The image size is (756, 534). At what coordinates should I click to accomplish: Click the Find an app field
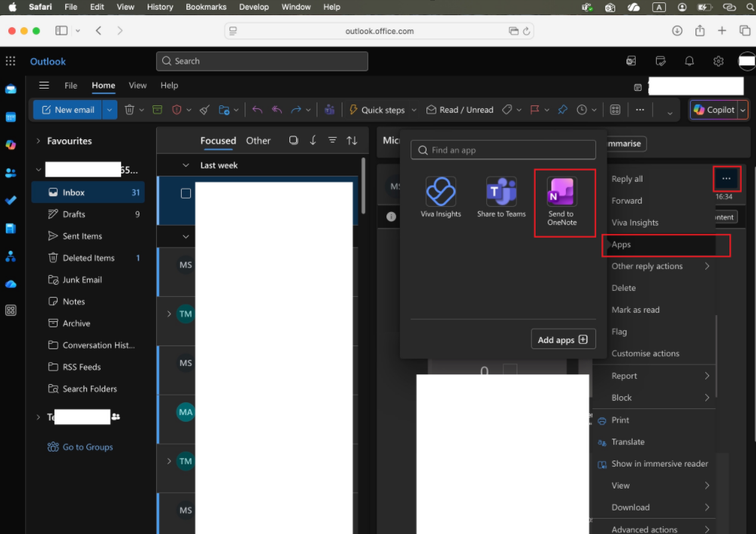click(503, 150)
